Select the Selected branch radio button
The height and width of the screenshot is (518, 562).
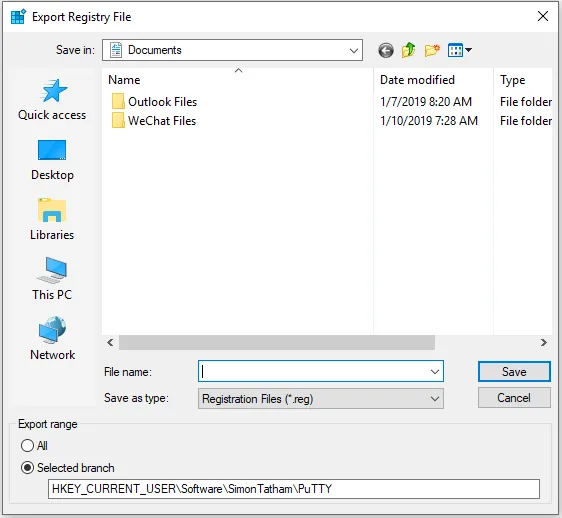click(27, 468)
